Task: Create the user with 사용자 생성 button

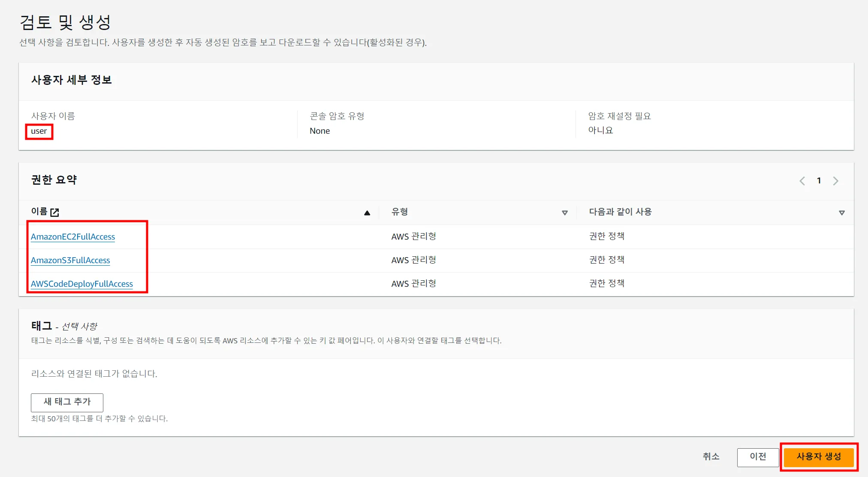Action: 819,457
